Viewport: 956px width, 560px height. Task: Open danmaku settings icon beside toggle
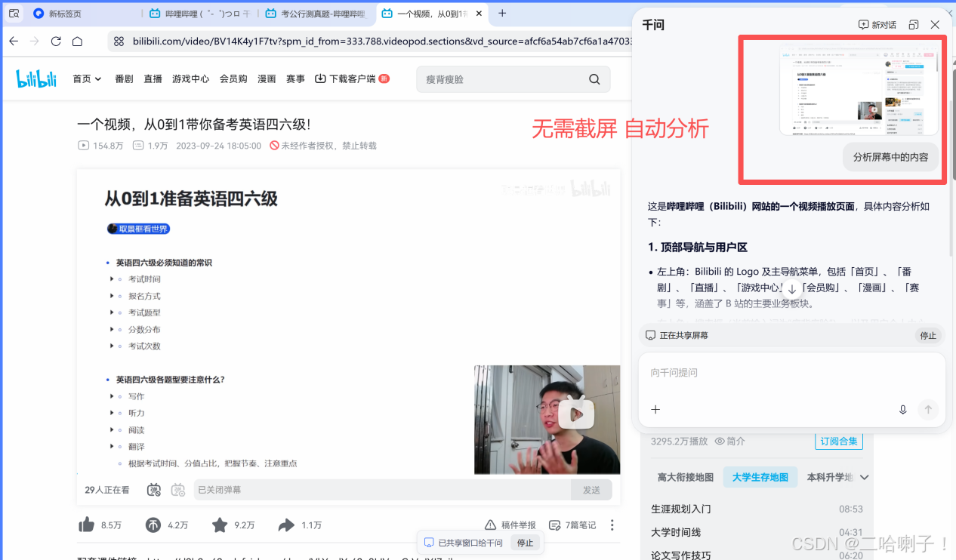pyautogui.click(x=178, y=490)
